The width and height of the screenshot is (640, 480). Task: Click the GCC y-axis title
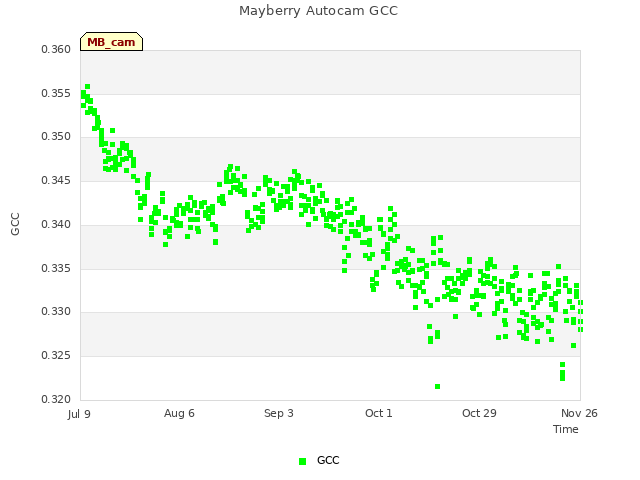[x=15, y=224]
